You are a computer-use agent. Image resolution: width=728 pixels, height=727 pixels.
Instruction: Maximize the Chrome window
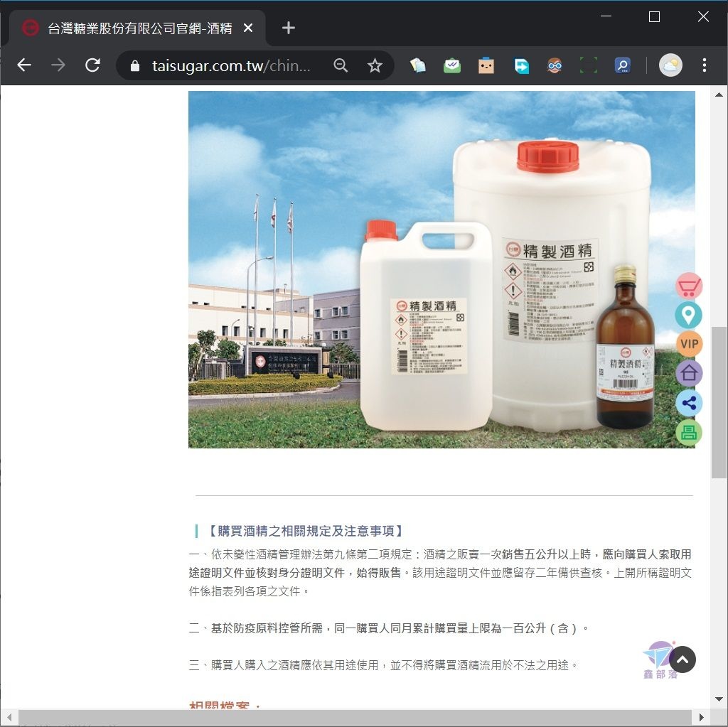[654, 17]
